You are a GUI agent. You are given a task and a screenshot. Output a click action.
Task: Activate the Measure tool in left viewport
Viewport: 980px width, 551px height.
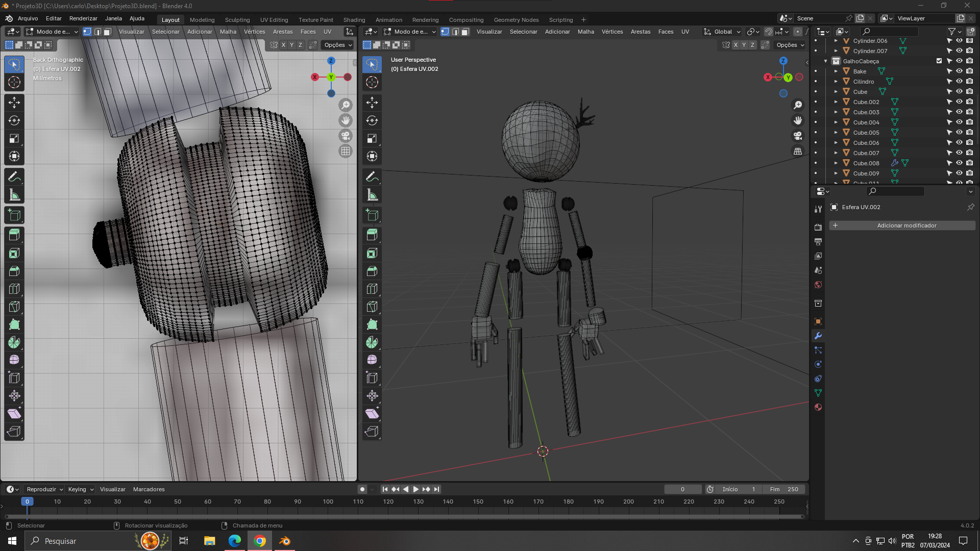(x=14, y=195)
